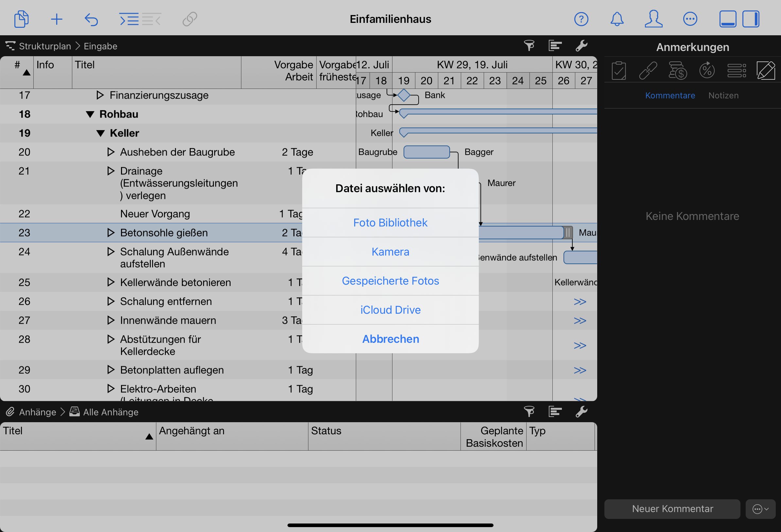Click the undo arrow icon
This screenshot has width=781, height=532.
[91, 19]
